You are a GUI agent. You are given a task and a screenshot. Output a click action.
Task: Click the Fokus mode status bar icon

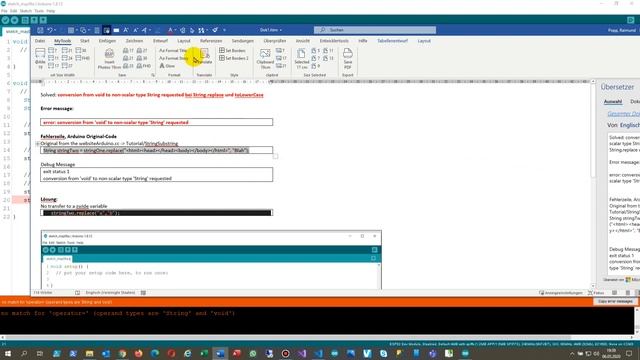point(596,293)
